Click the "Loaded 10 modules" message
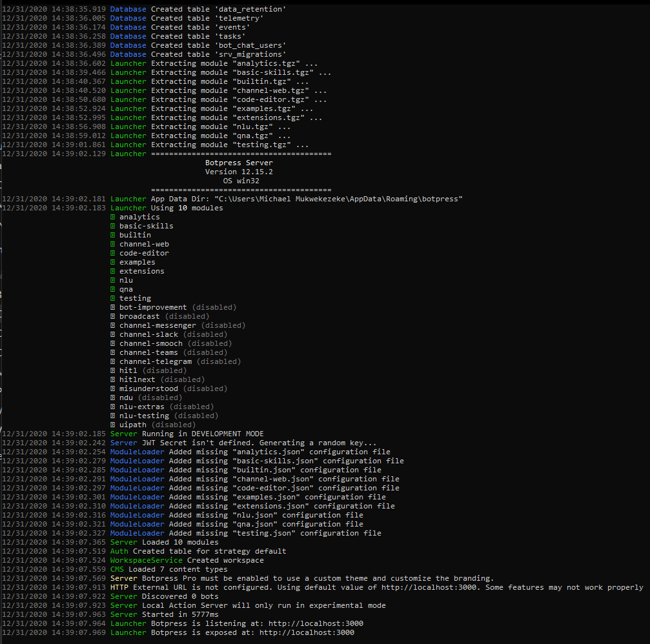This screenshot has width=650, height=644. [x=180, y=543]
